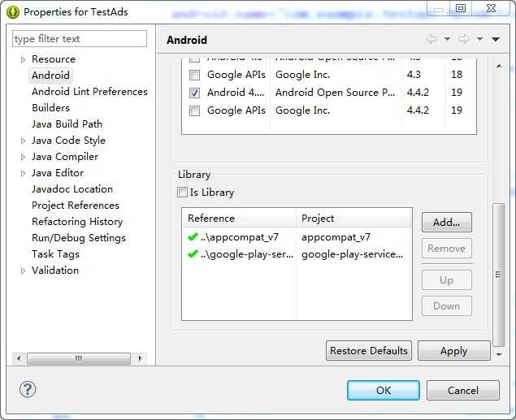Click the Down button
The width and height of the screenshot is (516, 420).
[447, 306]
